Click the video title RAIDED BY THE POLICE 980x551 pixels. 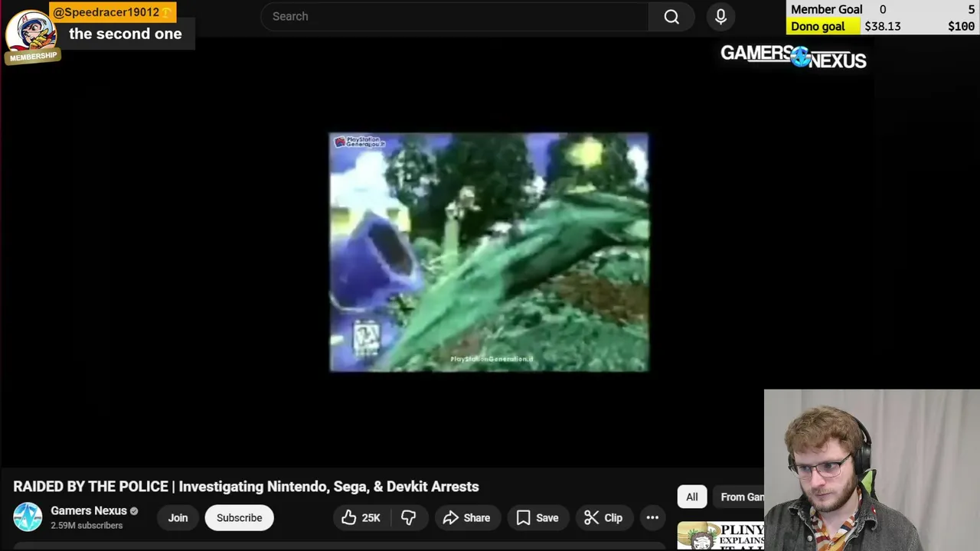(x=246, y=487)
